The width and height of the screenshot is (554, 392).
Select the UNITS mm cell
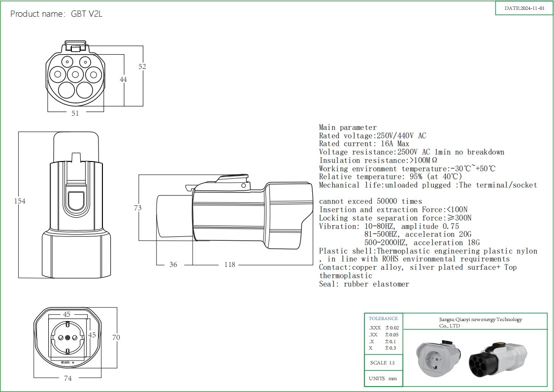coord(383,379)
